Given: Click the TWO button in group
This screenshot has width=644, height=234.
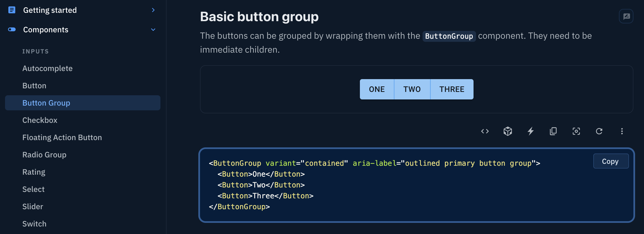Looking at the screenshot, I should point(412,89).
